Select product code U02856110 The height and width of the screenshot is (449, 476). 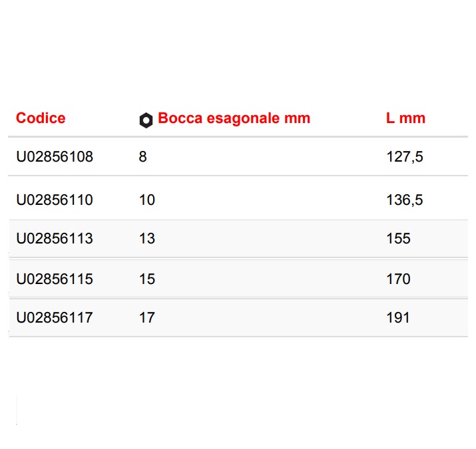(x=55, y=200)
